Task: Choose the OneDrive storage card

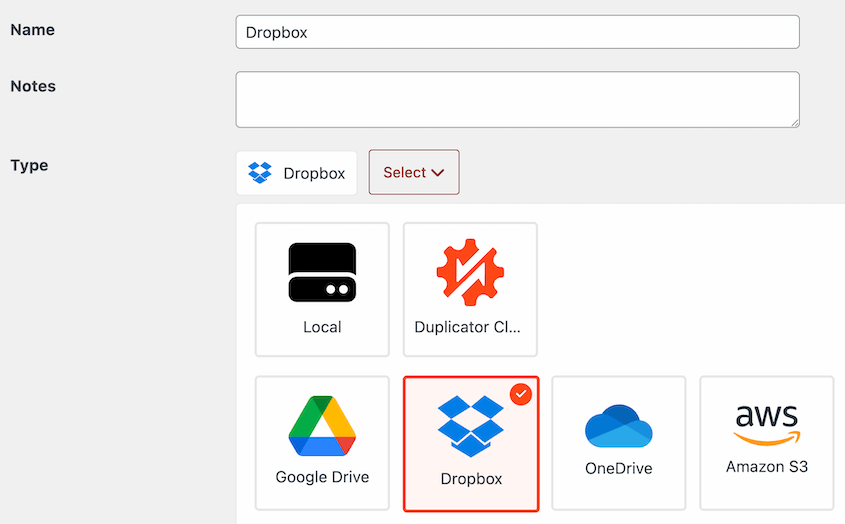Action: pos(619,443)
